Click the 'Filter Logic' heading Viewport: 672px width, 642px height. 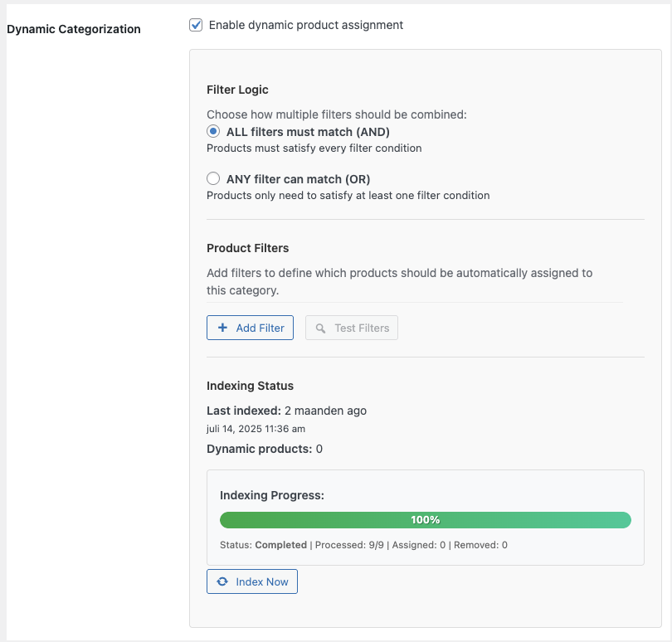tap(237, 89)
